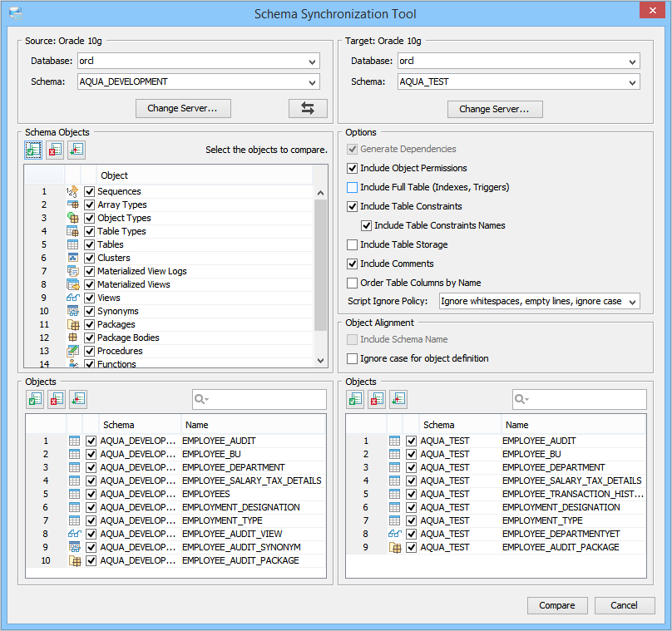Click uncheck-all icon in target Objects panel
This screenshot has height=631, width=672.
[x=377, y=400]
